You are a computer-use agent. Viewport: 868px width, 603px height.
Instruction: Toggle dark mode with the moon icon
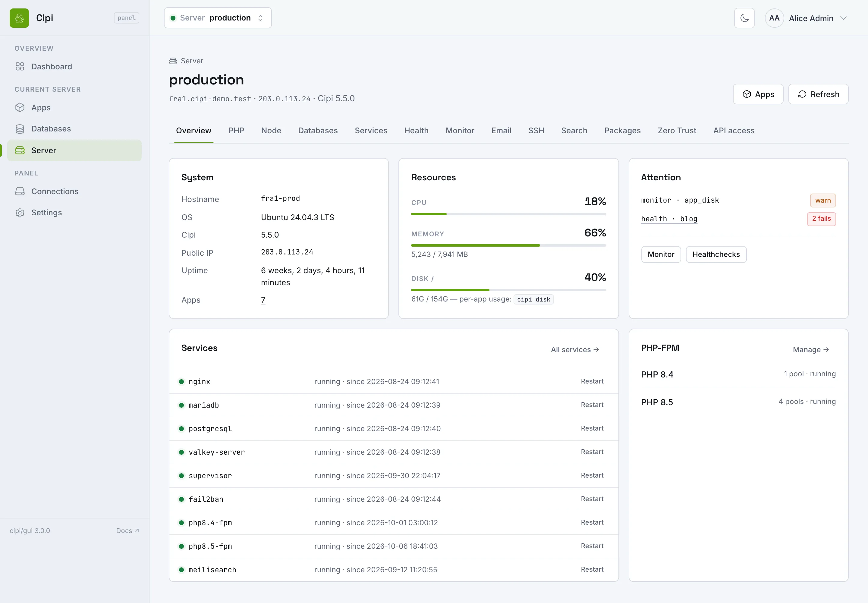tap(744, 18)
